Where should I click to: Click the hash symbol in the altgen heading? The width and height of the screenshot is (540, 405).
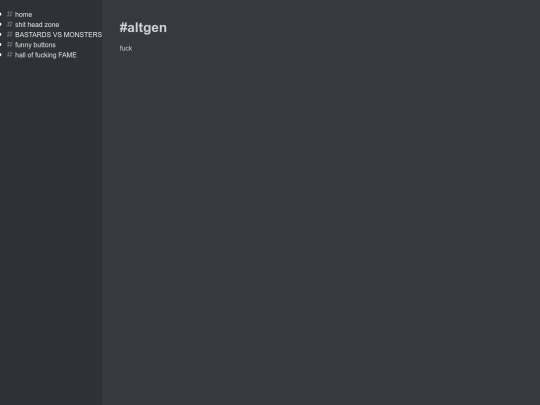tap(123, 28)
